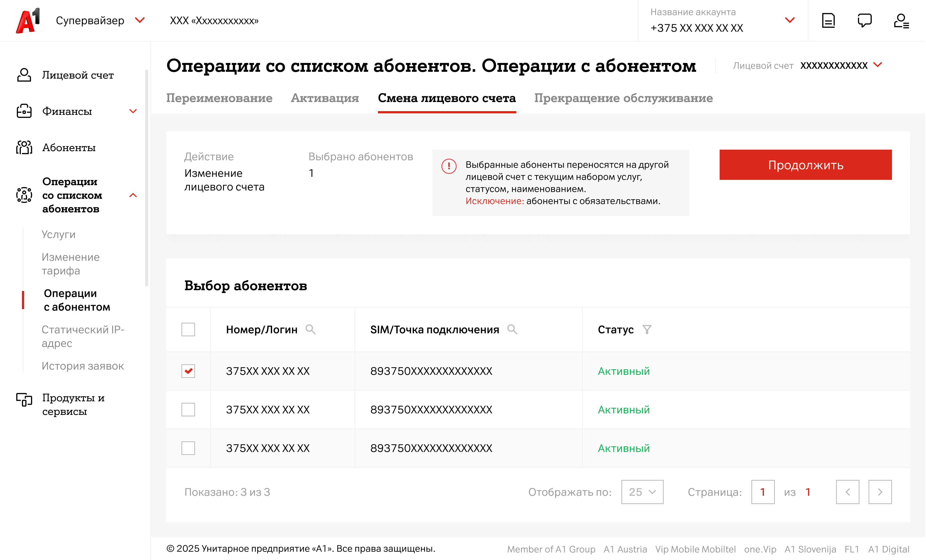Search by Номер/Логин magnifier icon

coord(310,330)
